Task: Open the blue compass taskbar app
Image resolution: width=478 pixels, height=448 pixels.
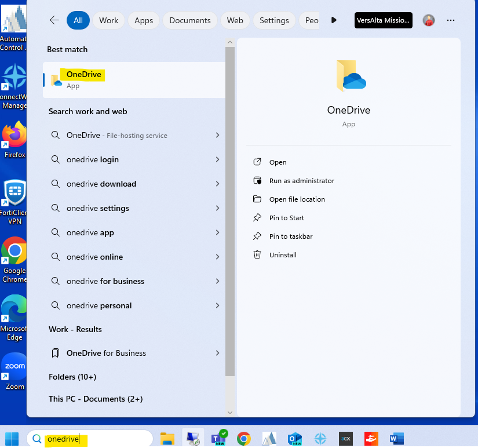Action: point(320,439)
